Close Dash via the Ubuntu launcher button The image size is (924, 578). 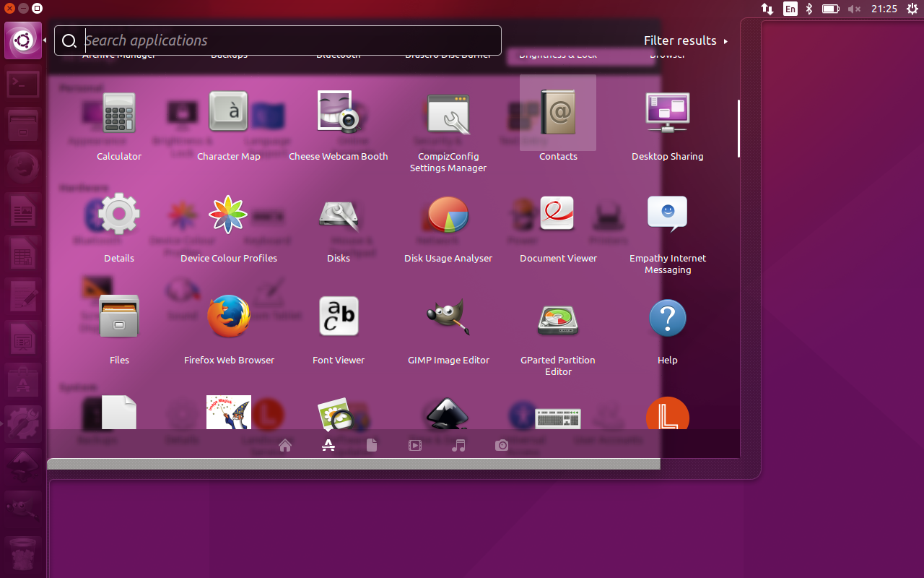point(23,40)
